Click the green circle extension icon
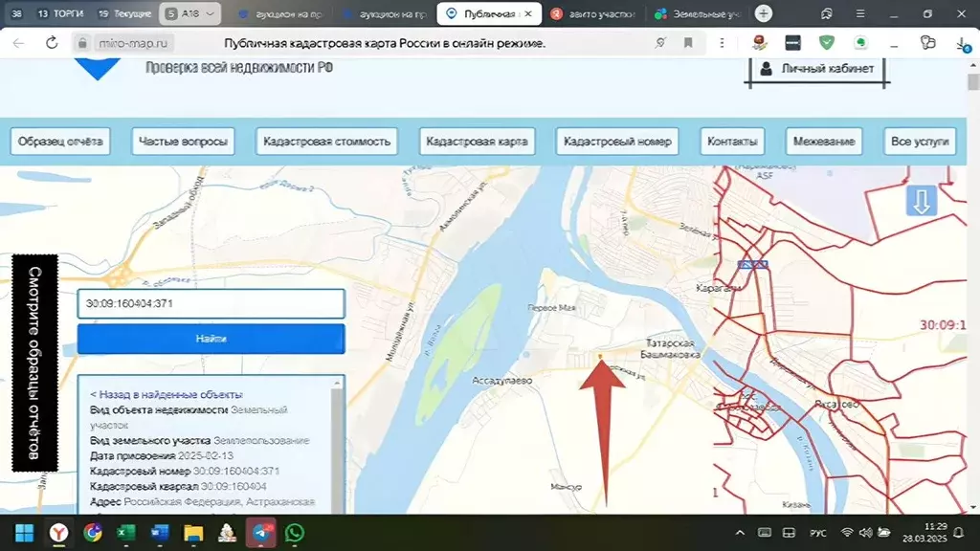This screenshot has height=551, width=980. tap(861, 42)
